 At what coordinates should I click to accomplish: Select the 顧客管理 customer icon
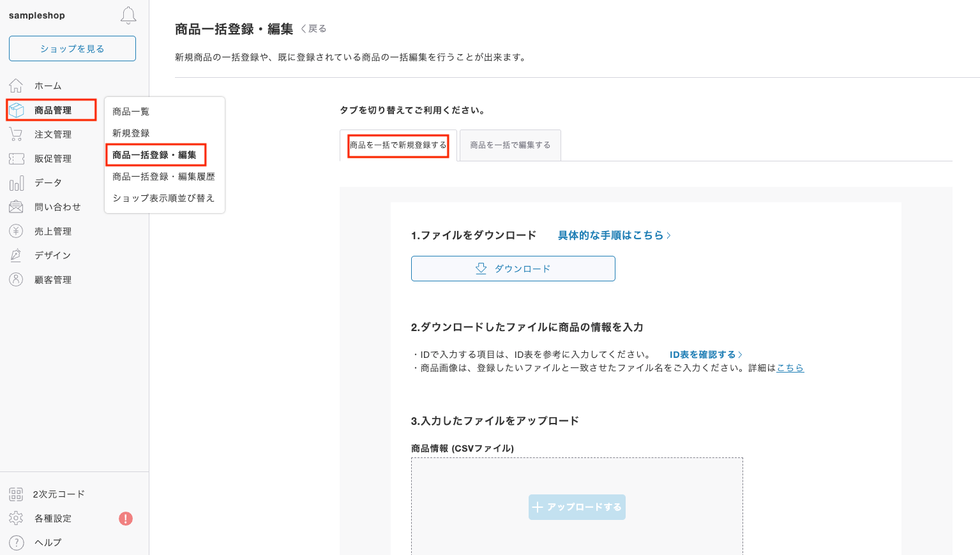[16, 279]
